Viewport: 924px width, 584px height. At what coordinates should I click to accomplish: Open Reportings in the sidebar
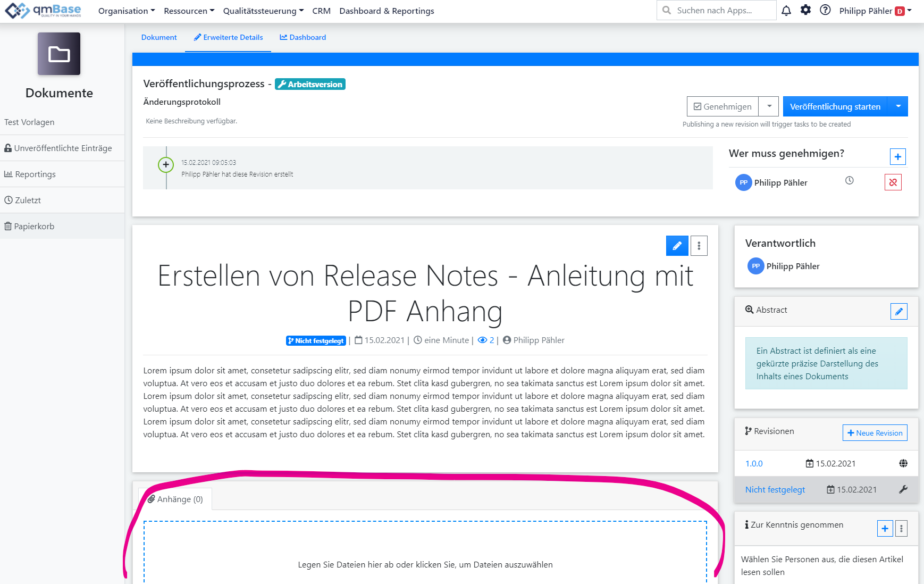pos(62,174)
